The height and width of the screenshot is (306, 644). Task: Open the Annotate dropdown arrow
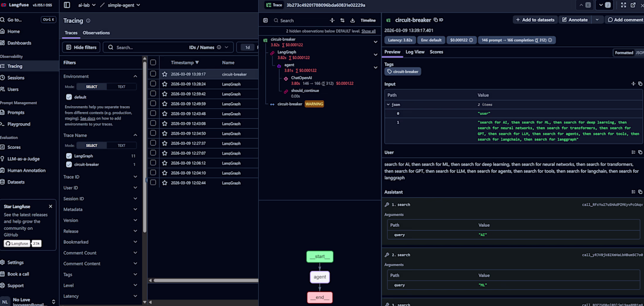click(x=597, y=19)
